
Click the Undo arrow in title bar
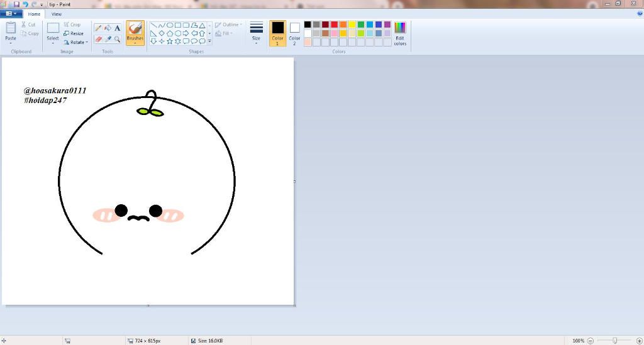25,4
